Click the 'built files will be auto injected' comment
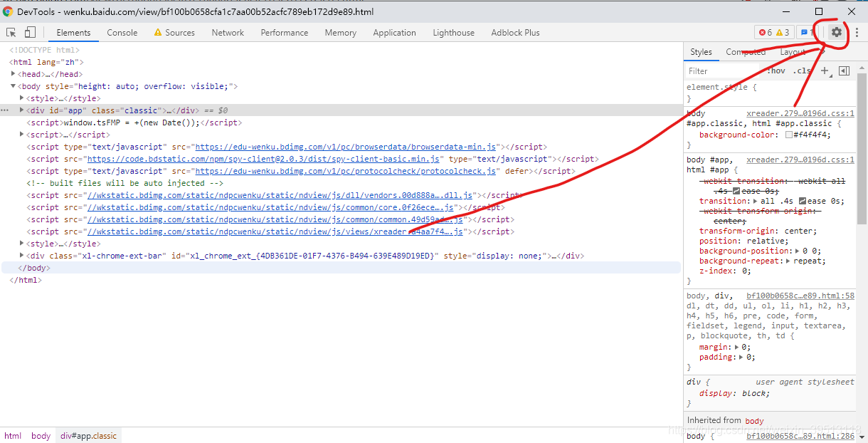The height and width of the screenshot is (443, 868). pos(125,183)
